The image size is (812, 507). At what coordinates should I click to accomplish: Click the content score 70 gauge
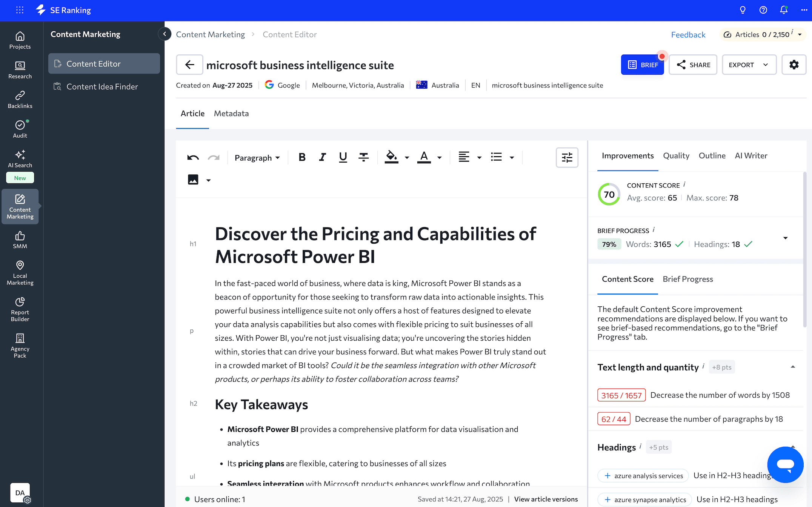coord(609,194)
